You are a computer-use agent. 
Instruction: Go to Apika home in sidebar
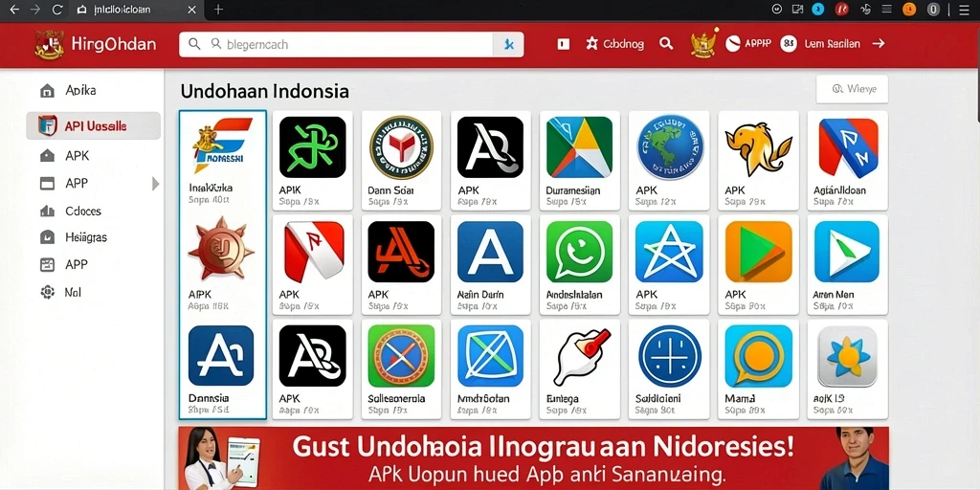pyautogui.click(x=68, y=91)
